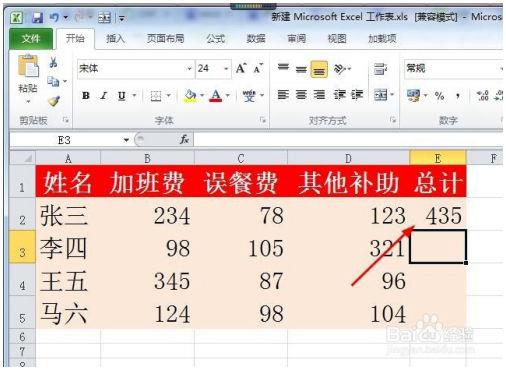
Task: Click the Insert Function fx icon
Action: (184, 139)
